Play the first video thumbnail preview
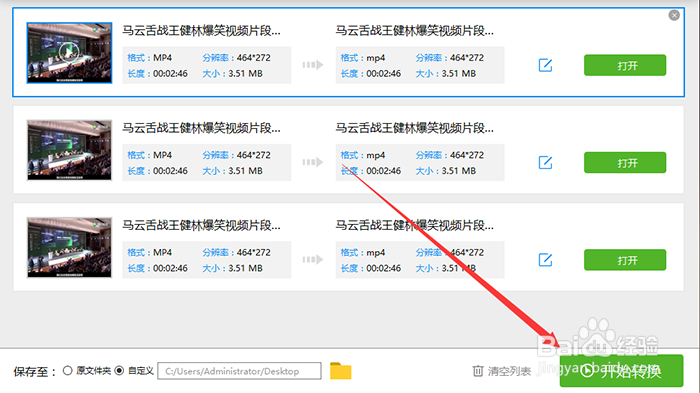This screenshot has width=700, height=393. [69, 53]
